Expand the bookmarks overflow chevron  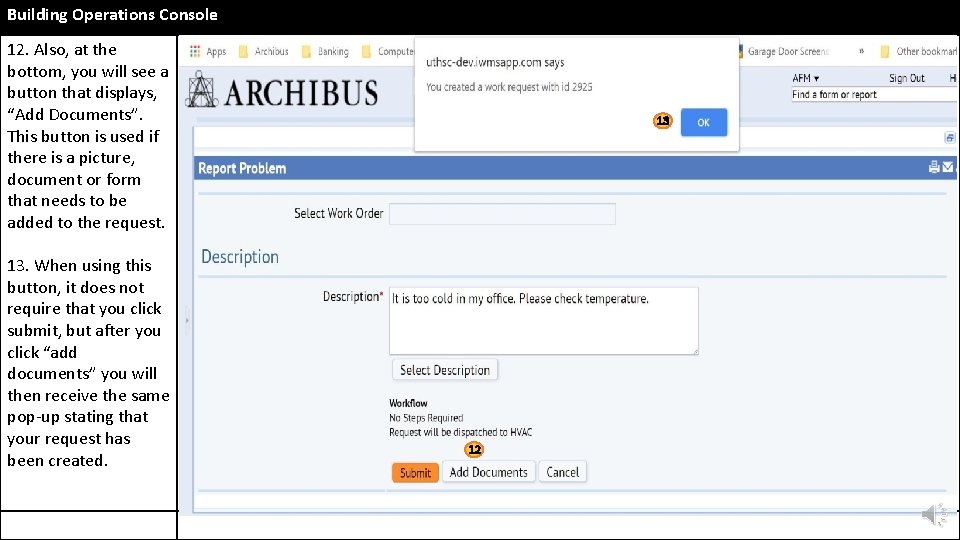pyautogui.click(x=861, y=51)
